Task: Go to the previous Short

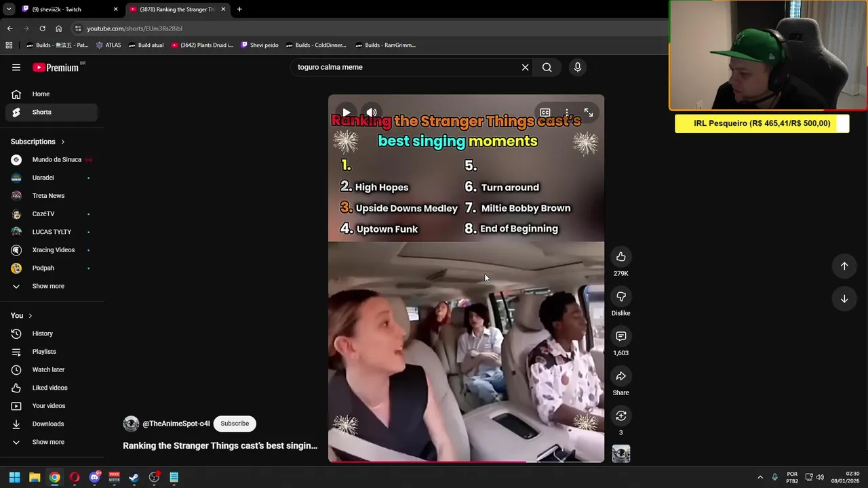Action: coord(844,266)
